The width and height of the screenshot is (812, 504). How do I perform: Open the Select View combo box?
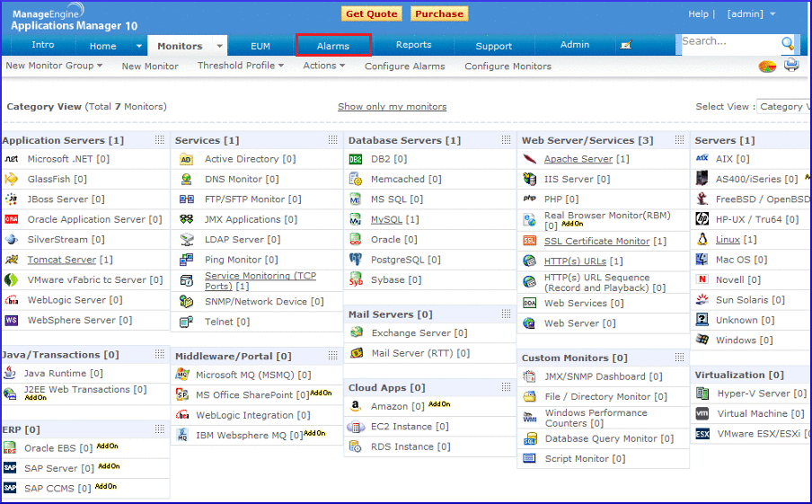(x=783, y=106)
